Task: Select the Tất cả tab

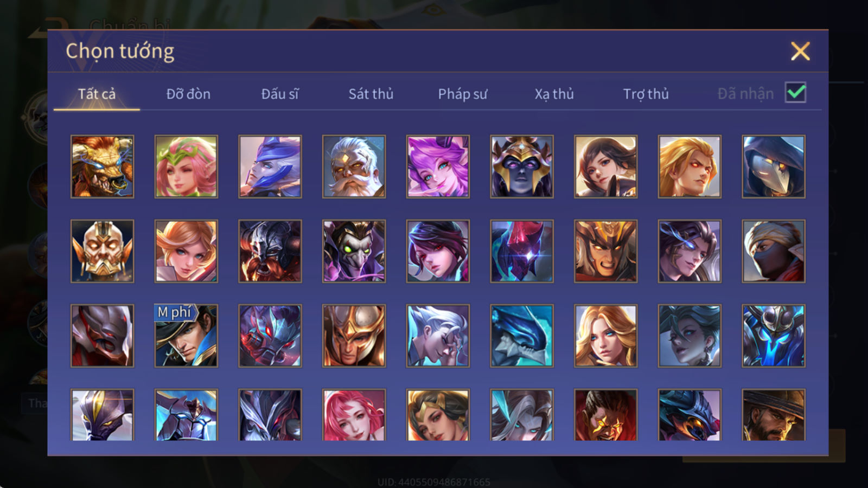Action: (97, 94)
